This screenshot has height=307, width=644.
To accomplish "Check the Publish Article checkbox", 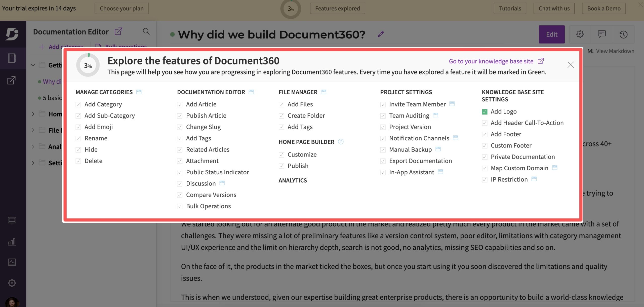I will pyautogui.click(x=180, y=116).
